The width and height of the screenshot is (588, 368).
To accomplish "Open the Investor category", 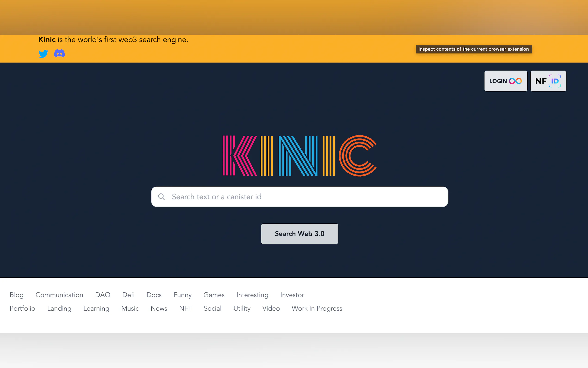I will [292, 295].
